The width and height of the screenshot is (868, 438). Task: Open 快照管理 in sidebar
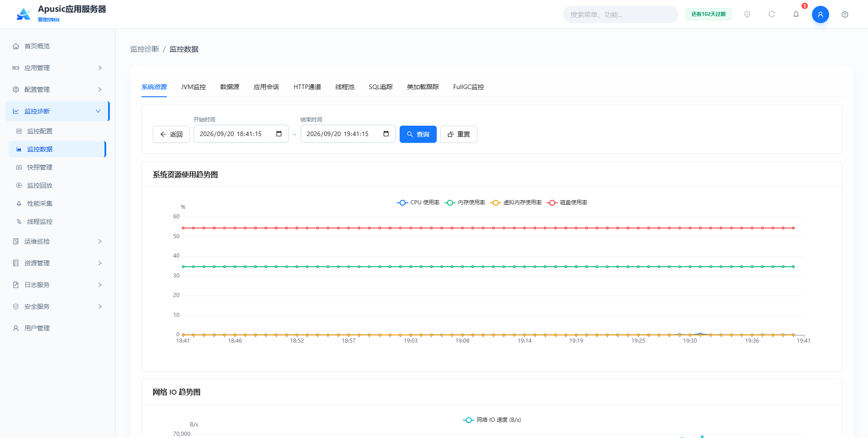click(x=57, y=167)
